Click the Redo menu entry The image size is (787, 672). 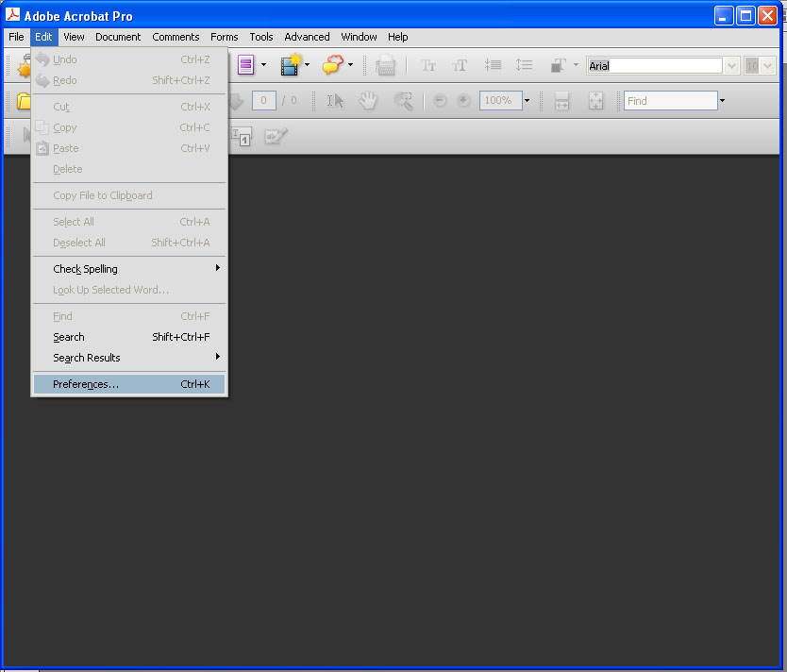(x=129, y=80)
